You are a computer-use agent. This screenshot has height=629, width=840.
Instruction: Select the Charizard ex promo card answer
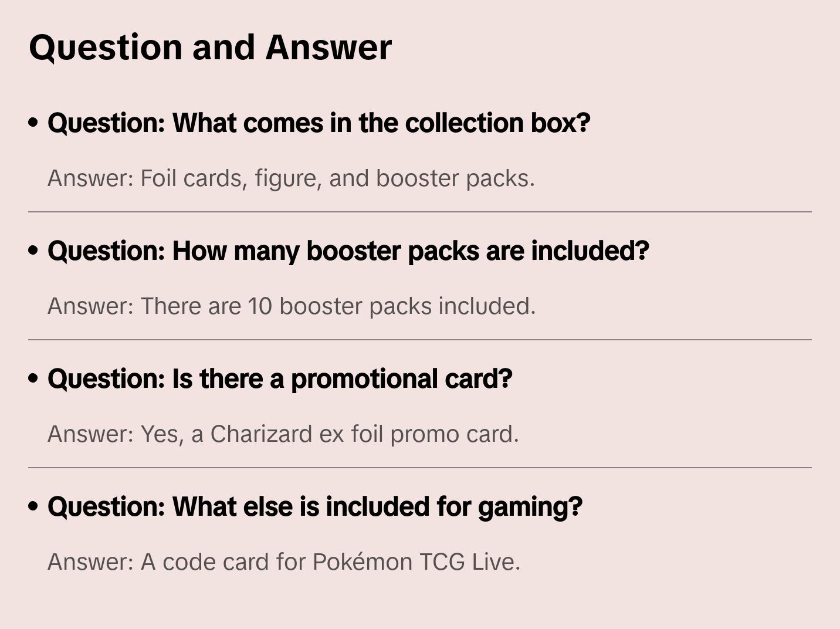(283, 434)
